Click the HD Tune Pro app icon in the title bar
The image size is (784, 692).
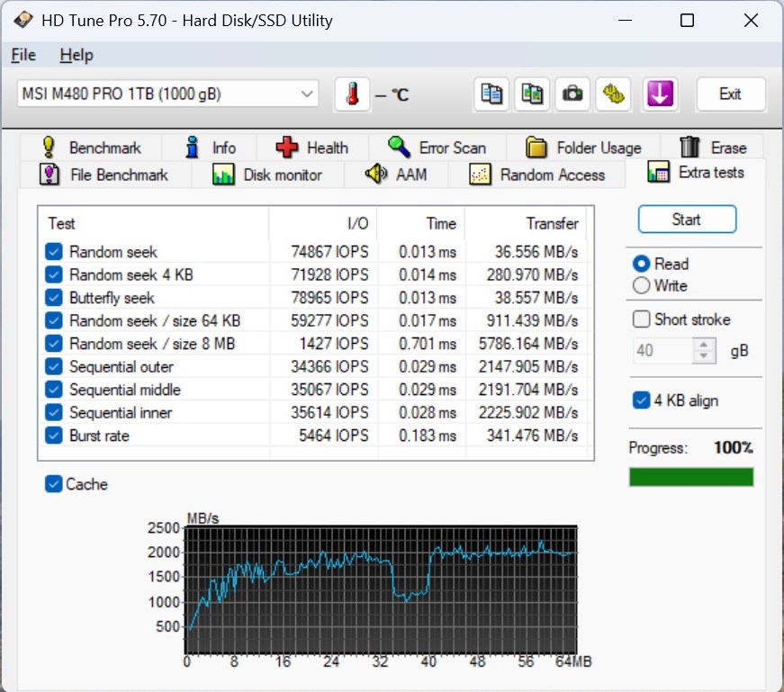(23, 20)
